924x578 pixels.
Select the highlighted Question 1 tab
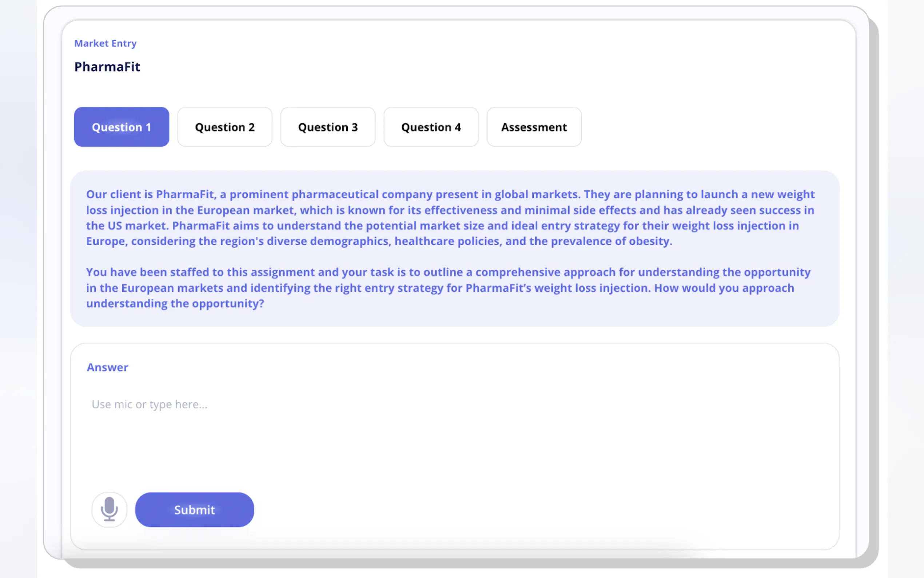point(122,127)
